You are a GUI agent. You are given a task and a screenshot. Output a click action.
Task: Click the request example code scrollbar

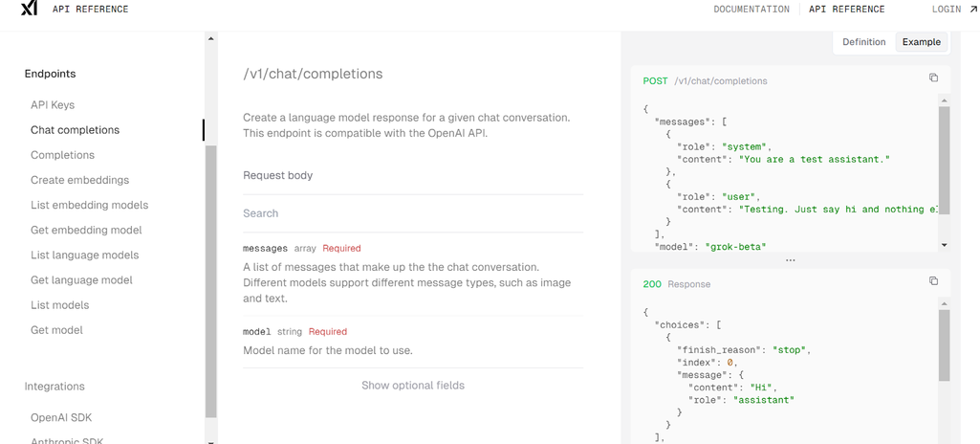[x=945, y=160]
